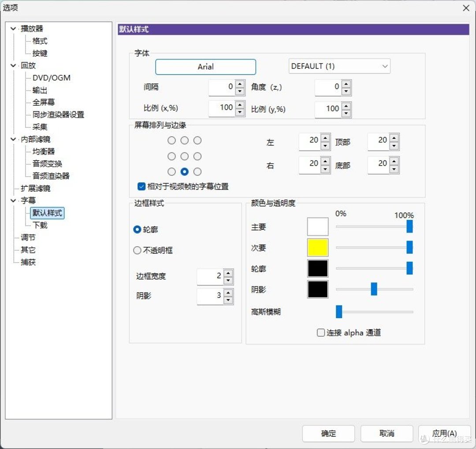Select 输出 in the tree
The height and width of the screenshot is (449, 476).
40,90
